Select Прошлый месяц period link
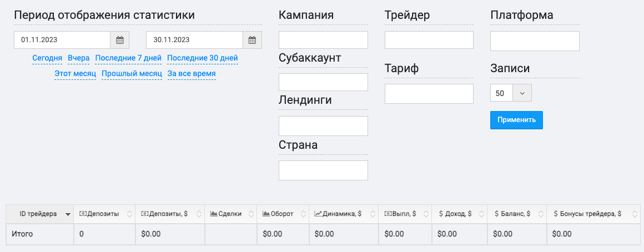The image size is (644, 252). pyautogui.click(x=132, y=74)
